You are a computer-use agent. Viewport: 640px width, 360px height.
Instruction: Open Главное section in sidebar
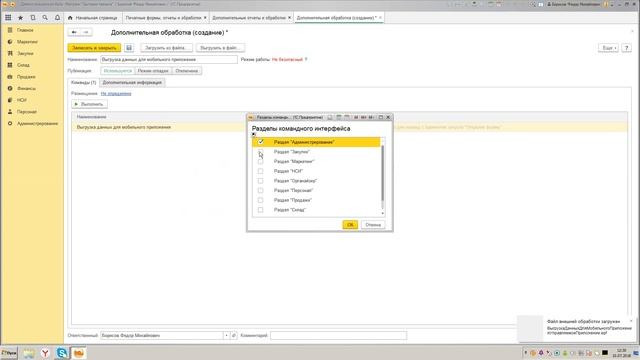tap(25, 30)
